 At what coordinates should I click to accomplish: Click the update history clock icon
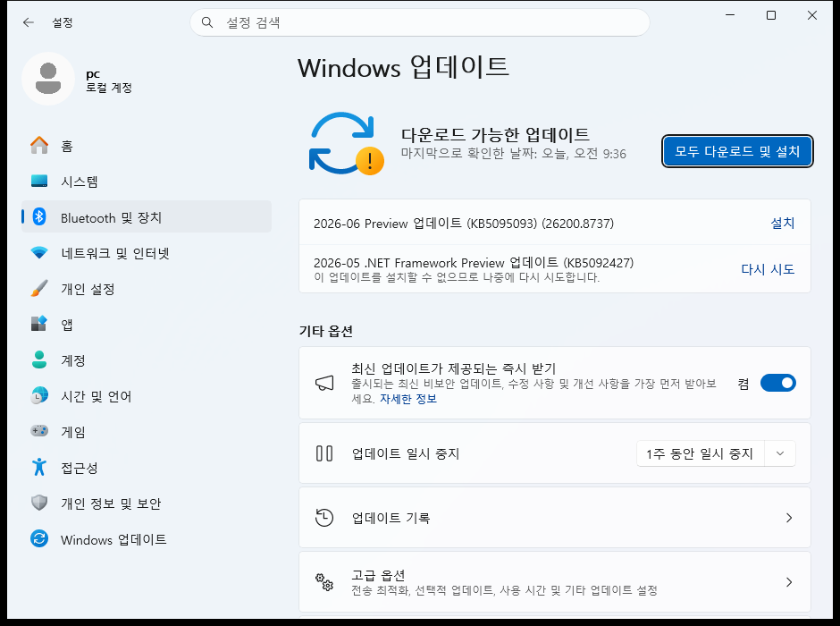[x=324, y=518]
